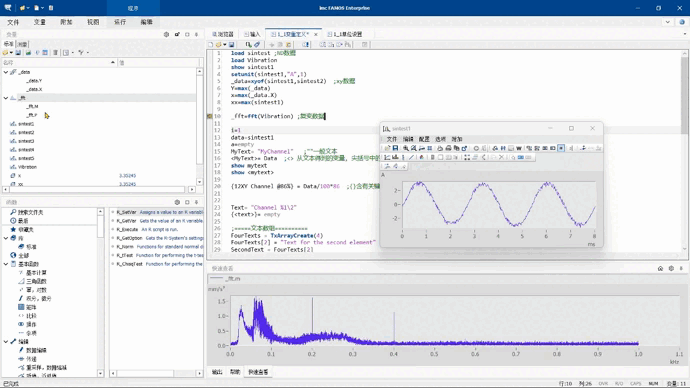
Task: Click the new document icon in editor toolbar
Action: tap(211, 44)
